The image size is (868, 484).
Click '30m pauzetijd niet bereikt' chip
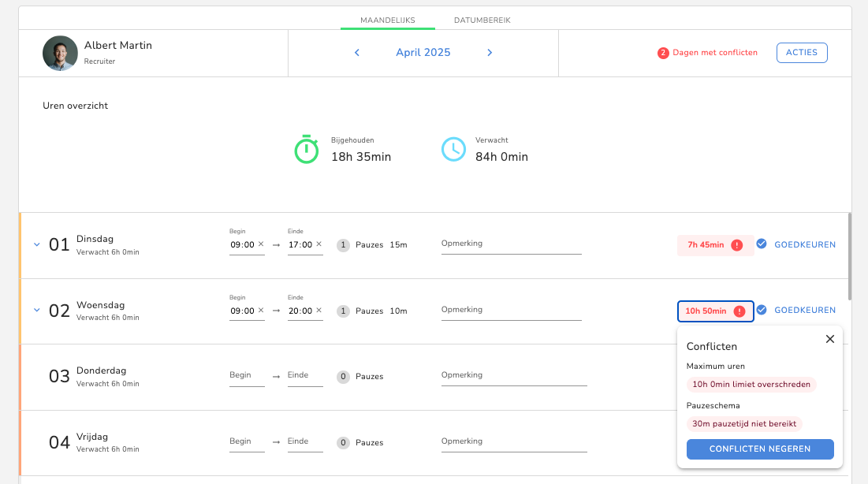point(744,423)
